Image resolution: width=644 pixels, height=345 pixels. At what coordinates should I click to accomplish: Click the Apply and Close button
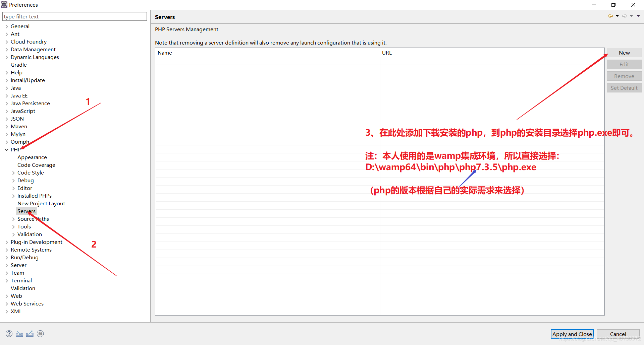(572, 334)
